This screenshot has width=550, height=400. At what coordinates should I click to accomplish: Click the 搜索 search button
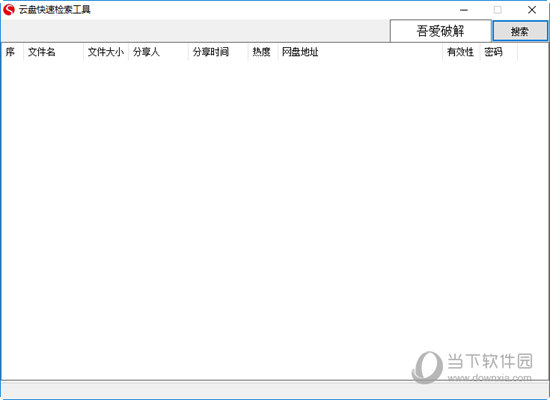[x=520, y=31]
